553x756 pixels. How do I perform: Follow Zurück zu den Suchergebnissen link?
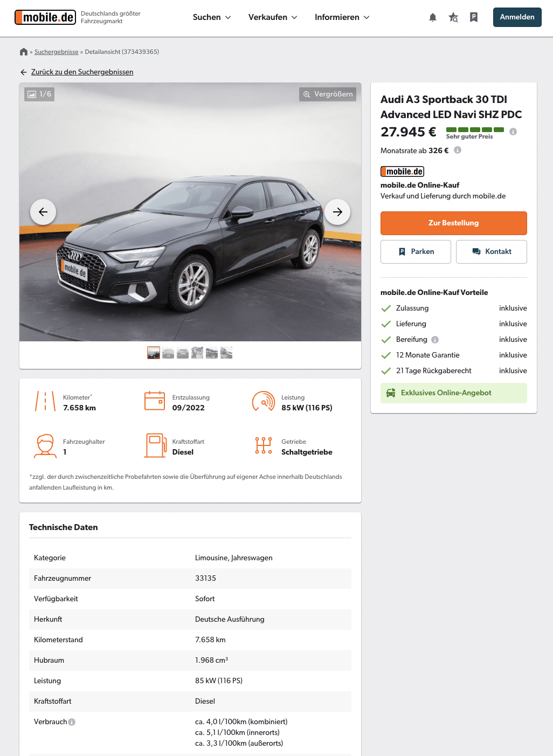point(82,72)
